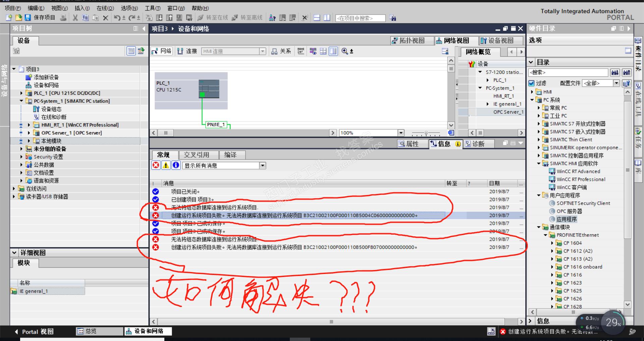
Task: Select 添加新设备 in project tree
Action: coord(46,77)
